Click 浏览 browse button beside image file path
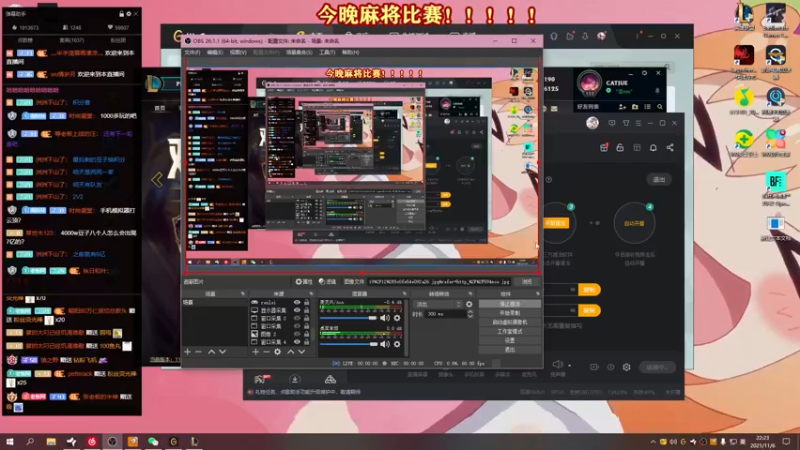This screenshot has width=800, height=450. 527,282
